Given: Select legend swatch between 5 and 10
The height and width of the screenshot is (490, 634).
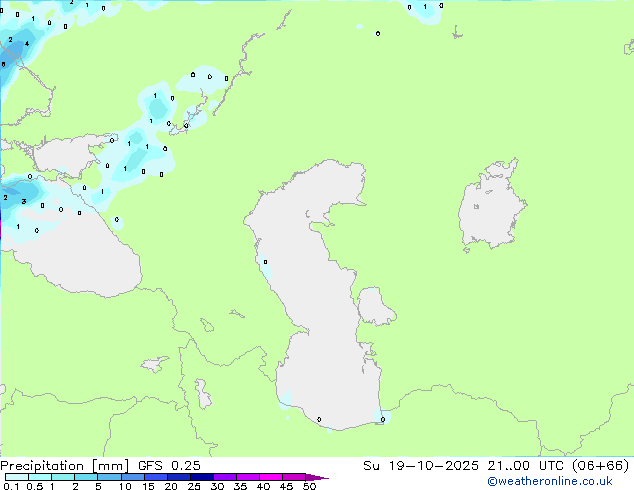Looking at the screenshot, I should click(x=109, y=477).
